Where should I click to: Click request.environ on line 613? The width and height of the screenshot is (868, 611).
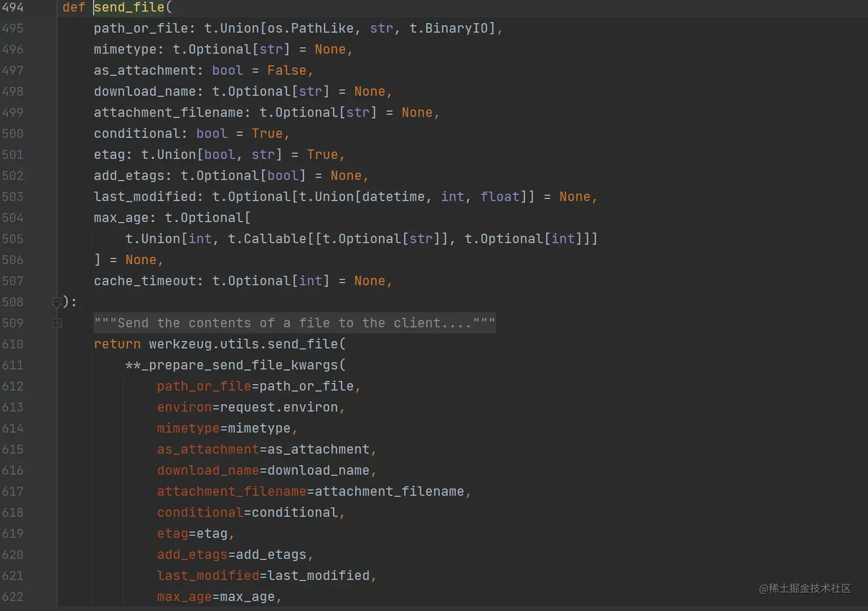(279, 407)
